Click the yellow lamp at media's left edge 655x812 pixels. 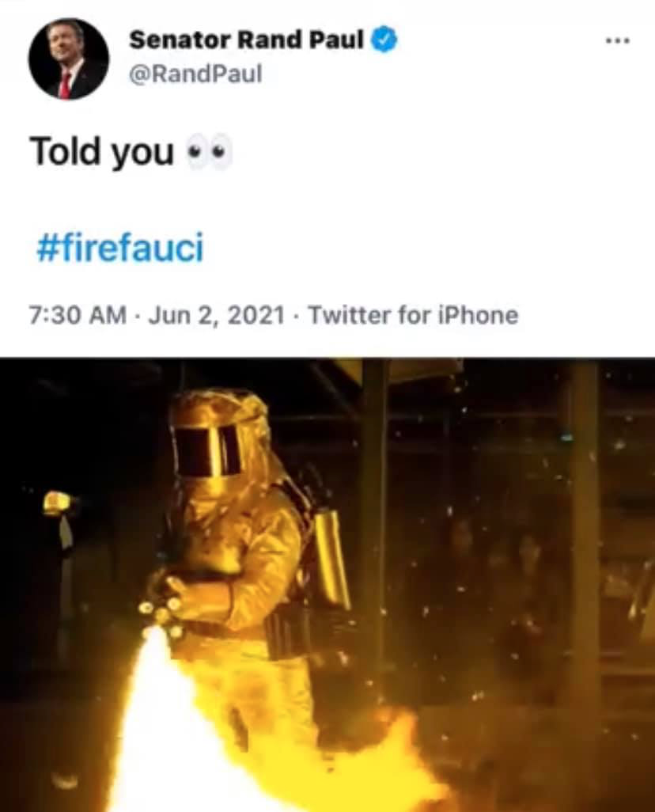[58, 503]
